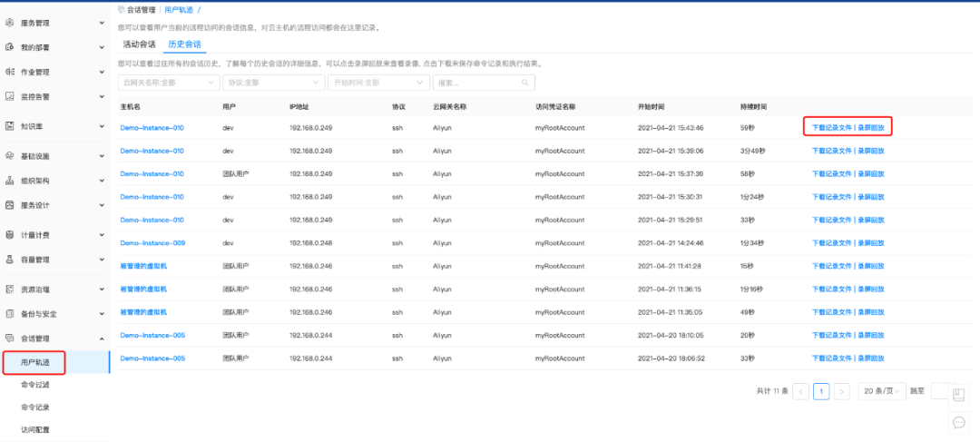Click 下载记录文件 for the 15:39:06 session
Viewport: 980px width, 442px height.
(x=832, y=151)
